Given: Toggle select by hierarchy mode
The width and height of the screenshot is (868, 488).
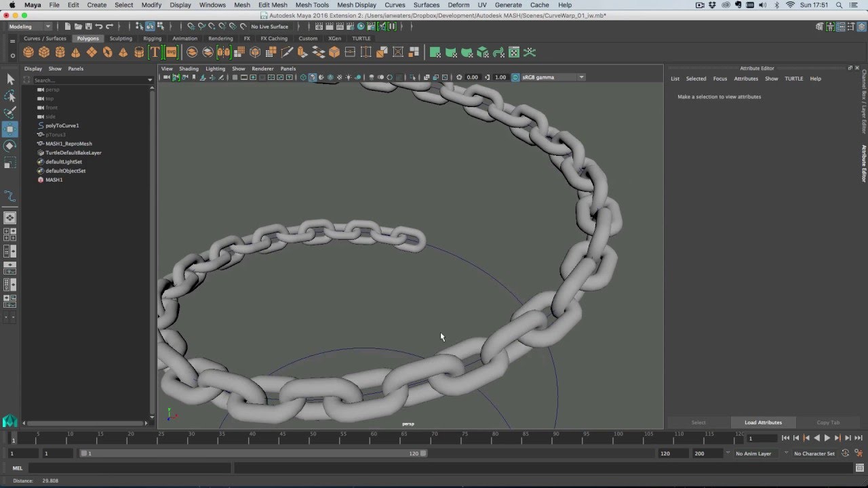Looking at the screenshot, I should 140,26.
